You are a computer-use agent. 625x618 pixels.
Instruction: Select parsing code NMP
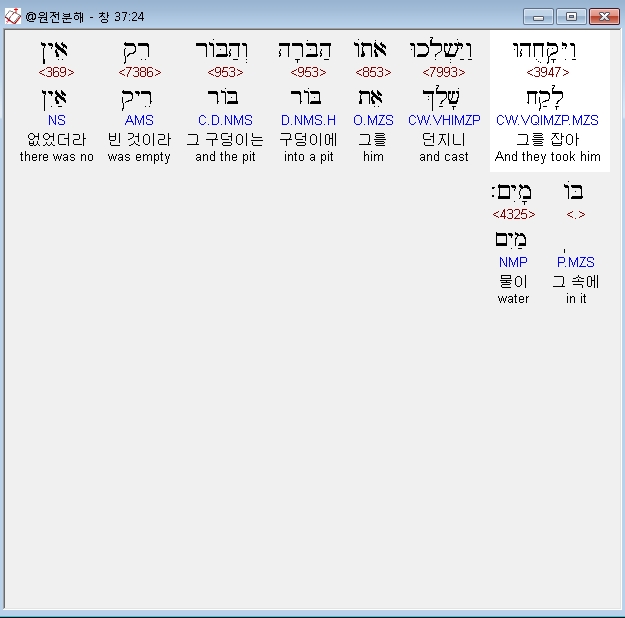513,262
